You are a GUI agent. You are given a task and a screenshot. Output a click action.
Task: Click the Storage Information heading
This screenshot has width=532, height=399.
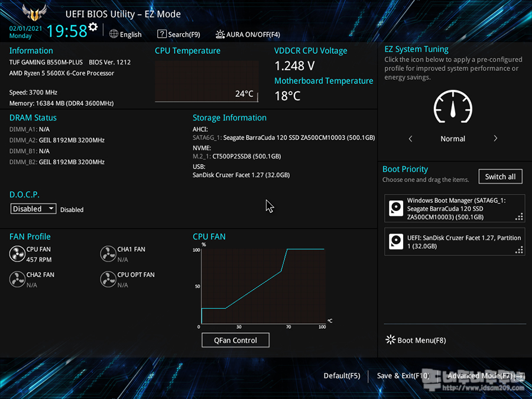[230, 118]
